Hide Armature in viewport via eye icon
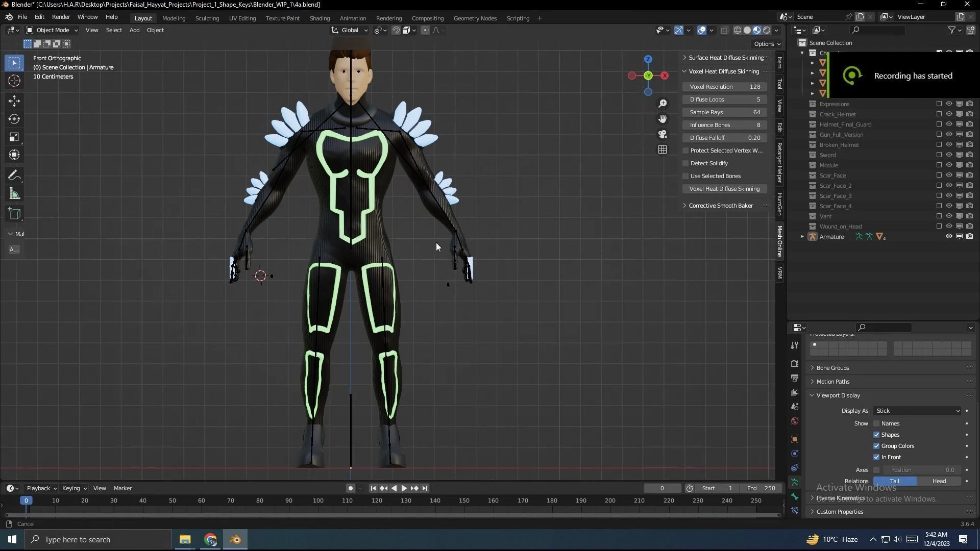This screenshot has width=980, height=551. click(x=949, y=237)
